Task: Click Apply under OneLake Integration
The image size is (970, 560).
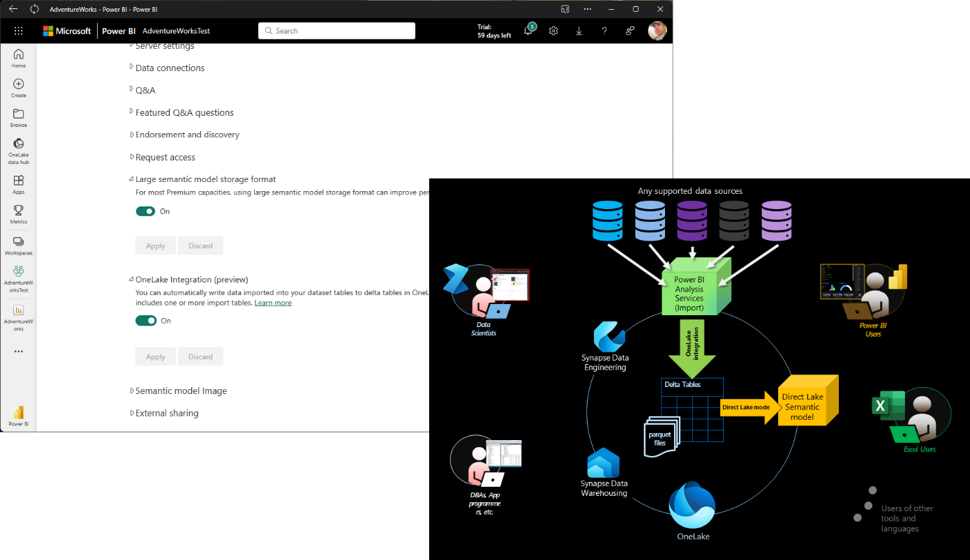Action: (x=156, y=356)
